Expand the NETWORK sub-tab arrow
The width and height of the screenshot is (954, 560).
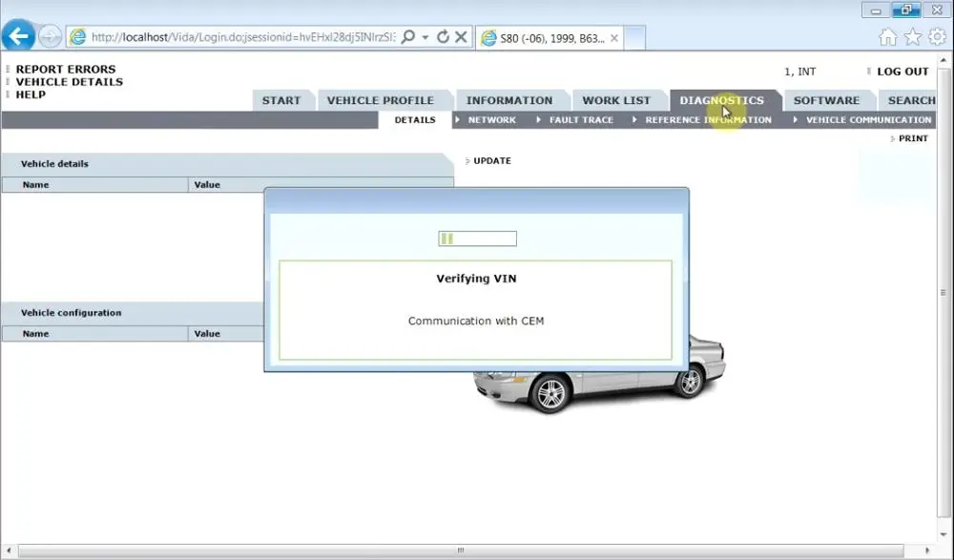[458, 120]
